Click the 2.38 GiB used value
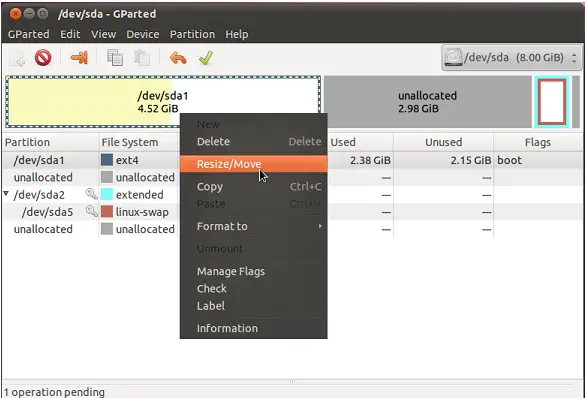The width and height of the screenshot is (586, 398). [x=370, y=160]
